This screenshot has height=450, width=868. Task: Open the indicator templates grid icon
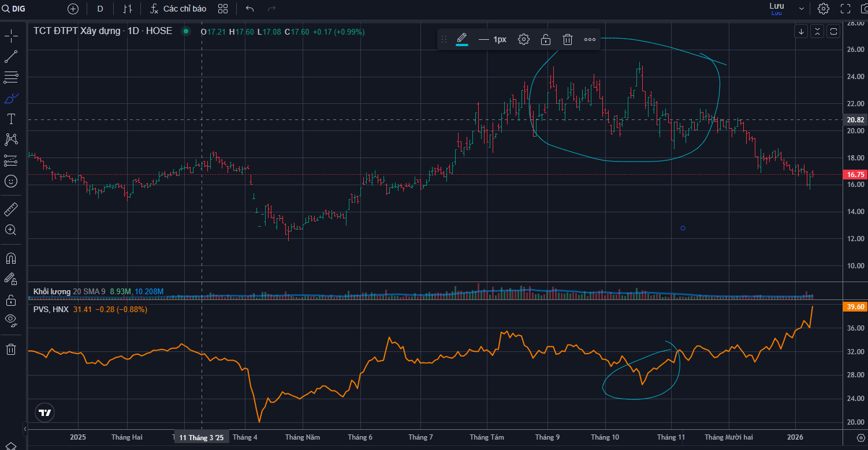tap(223, 9)
